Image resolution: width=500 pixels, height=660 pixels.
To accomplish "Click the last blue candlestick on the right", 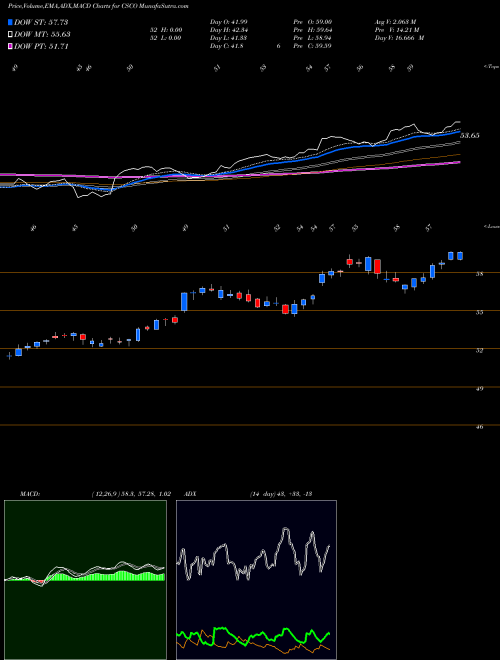I will point(460,256).
